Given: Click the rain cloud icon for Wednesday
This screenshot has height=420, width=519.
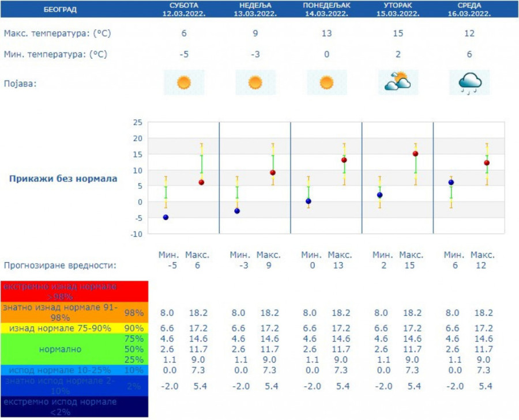Looking at the screenshot, I should 469,82.
